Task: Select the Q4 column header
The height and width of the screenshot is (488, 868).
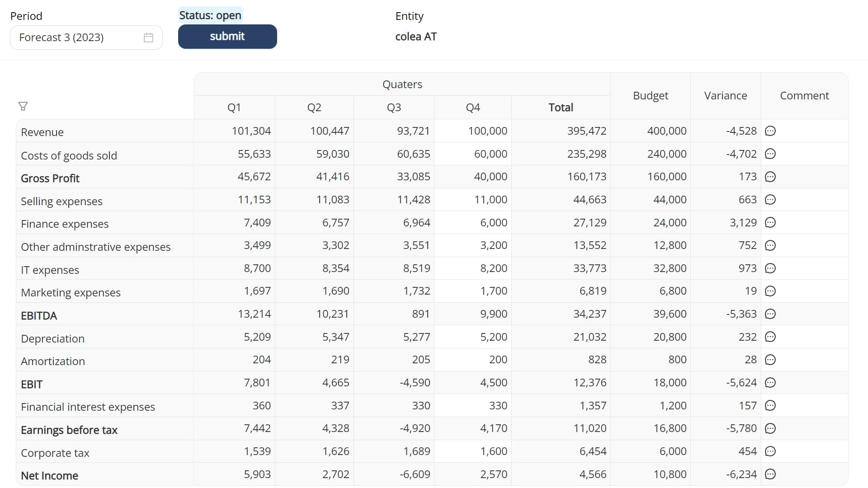Action: pyautogui.click(x=473, y=108)
